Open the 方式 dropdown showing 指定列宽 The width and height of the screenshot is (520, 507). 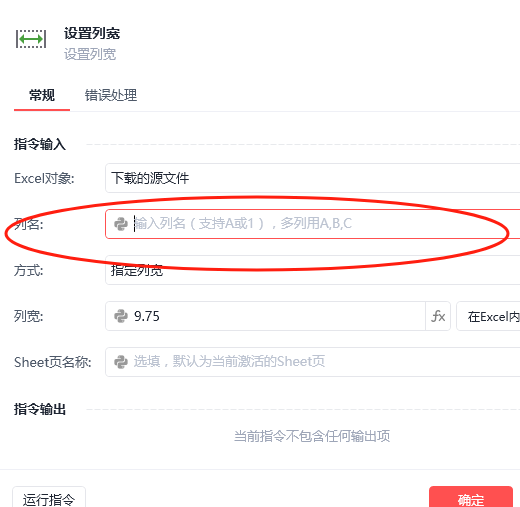coord(313,270)
